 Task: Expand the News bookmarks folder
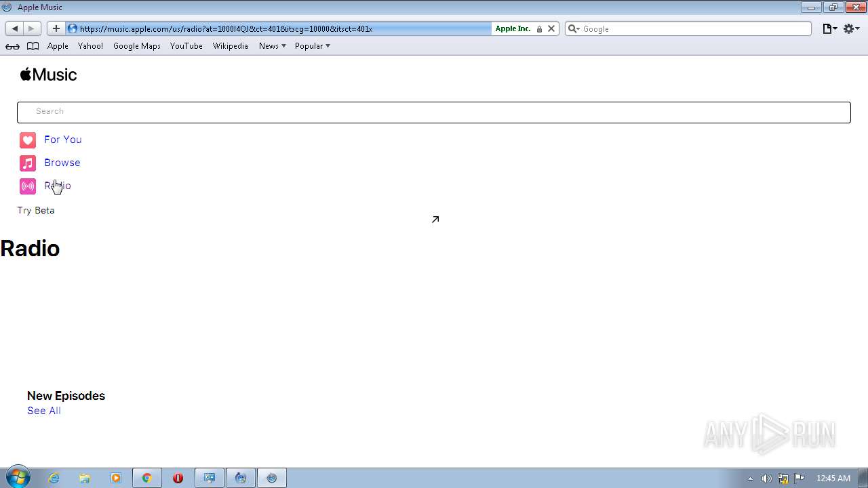coord(273,46)
